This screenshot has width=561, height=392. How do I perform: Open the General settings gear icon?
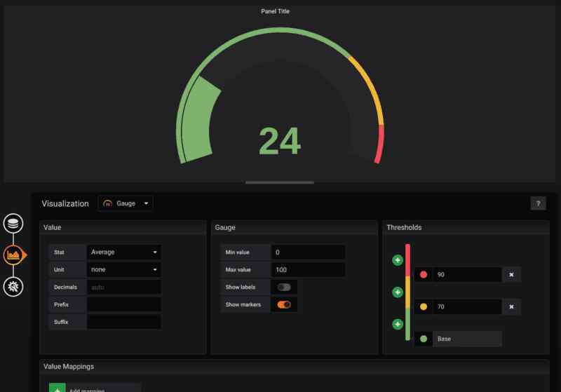pyautogui.click(x=13, y=285)
